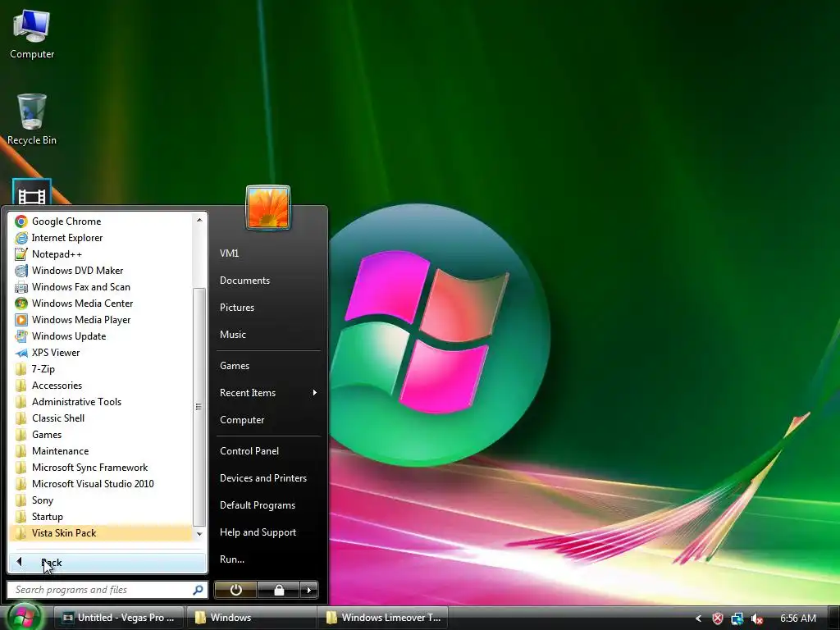Open Windows Fax and Scan
Image resolution: width=840 pixels, height=630 pixels.
(101, 287)
